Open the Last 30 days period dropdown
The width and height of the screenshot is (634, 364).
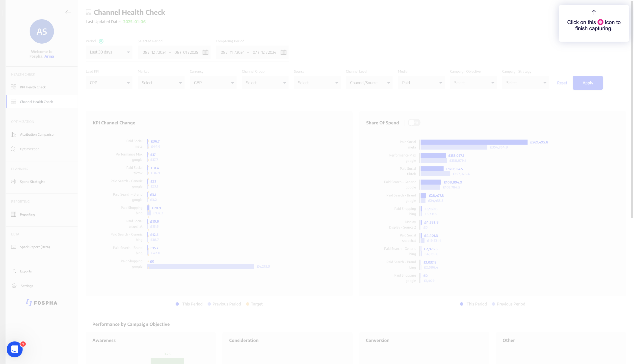click(x=109, y=52)
